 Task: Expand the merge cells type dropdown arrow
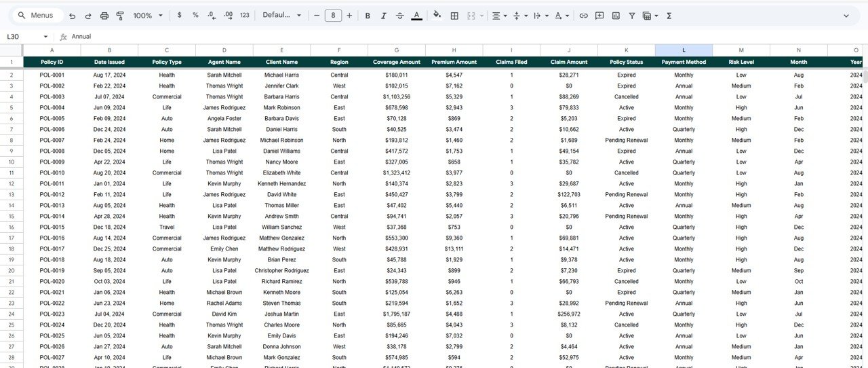[x=482, y=16]
